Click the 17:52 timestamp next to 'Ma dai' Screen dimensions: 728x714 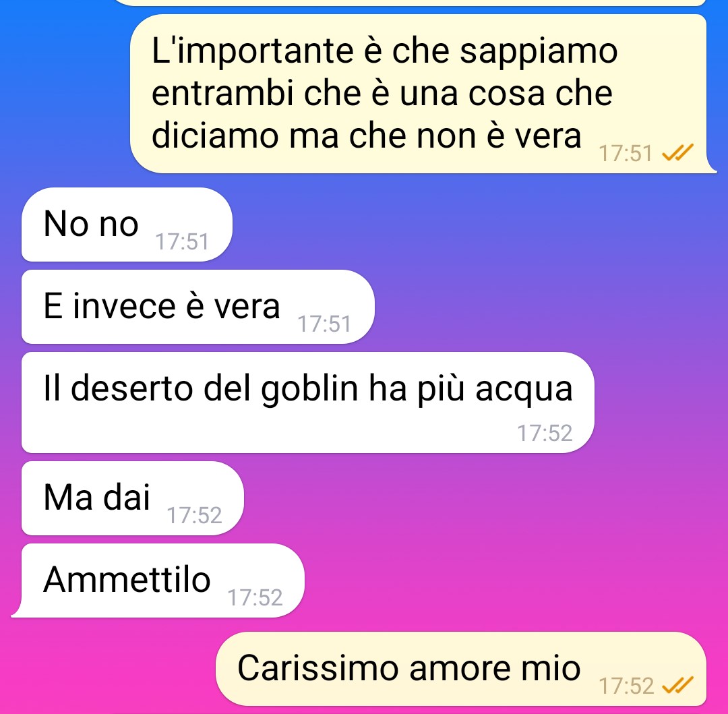coord(194,515)
